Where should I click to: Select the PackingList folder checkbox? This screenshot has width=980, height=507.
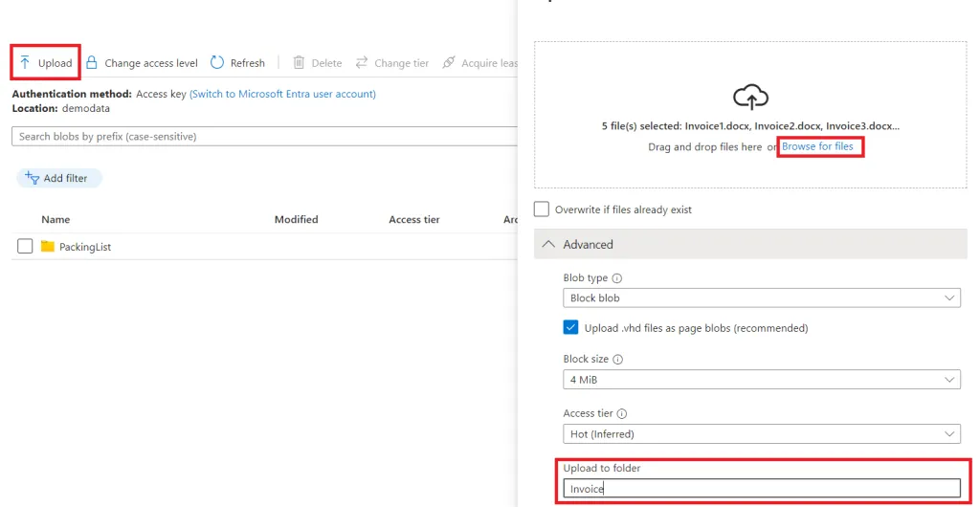25,247
